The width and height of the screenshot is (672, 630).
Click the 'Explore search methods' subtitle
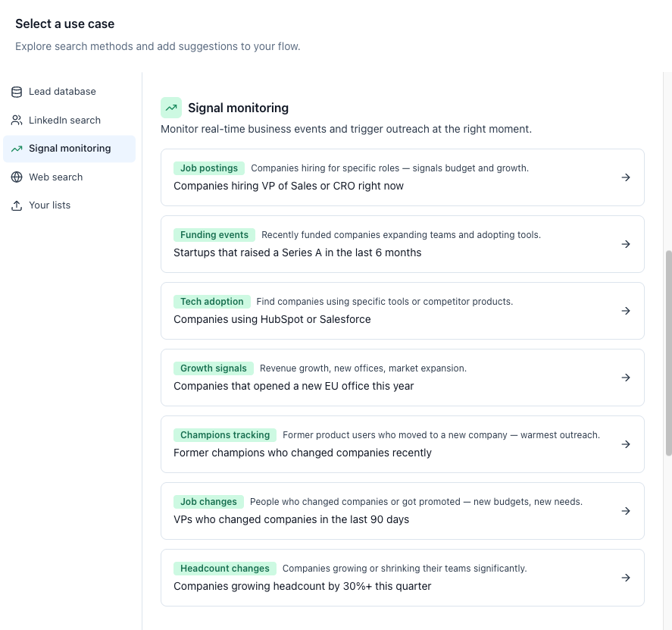(158, 46)
